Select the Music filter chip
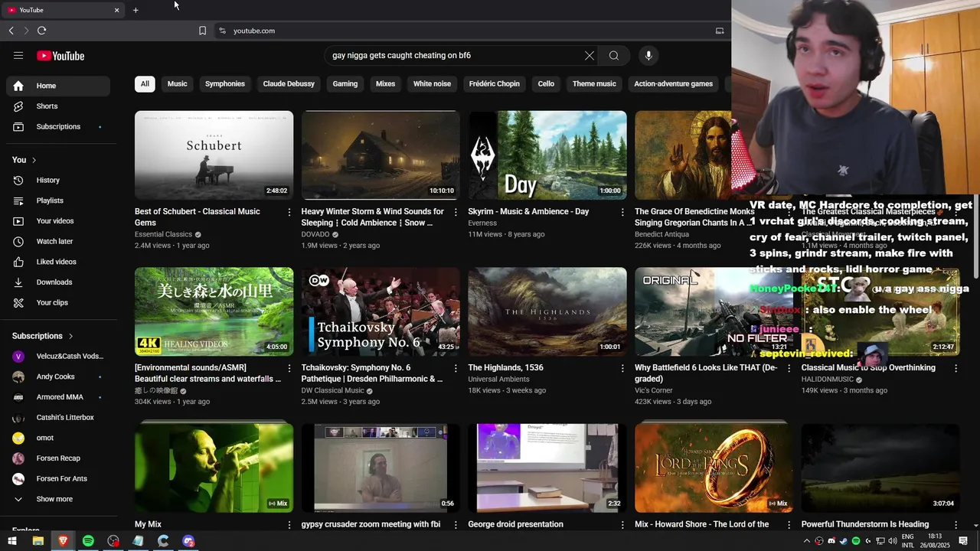This screenshot has width=980, height=551. [x=177, y=83]
